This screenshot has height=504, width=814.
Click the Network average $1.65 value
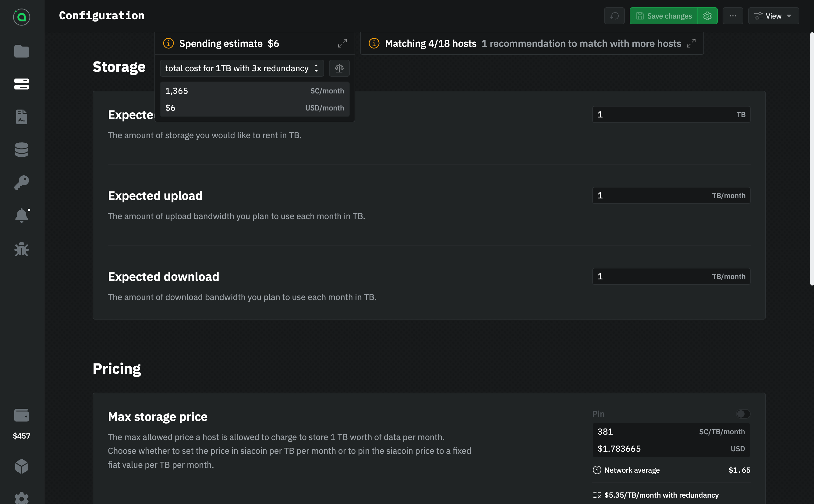pos(739,470)
